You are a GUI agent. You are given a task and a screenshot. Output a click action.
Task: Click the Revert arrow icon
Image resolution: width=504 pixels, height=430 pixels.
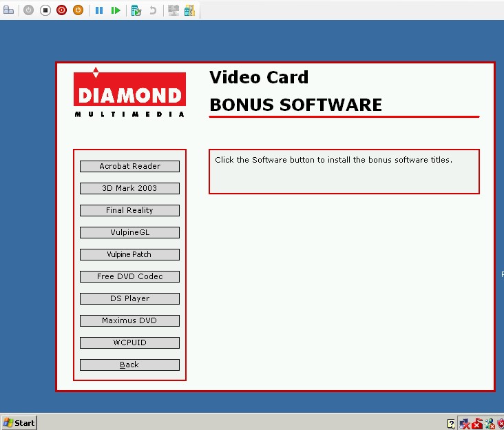coord(153,10)
